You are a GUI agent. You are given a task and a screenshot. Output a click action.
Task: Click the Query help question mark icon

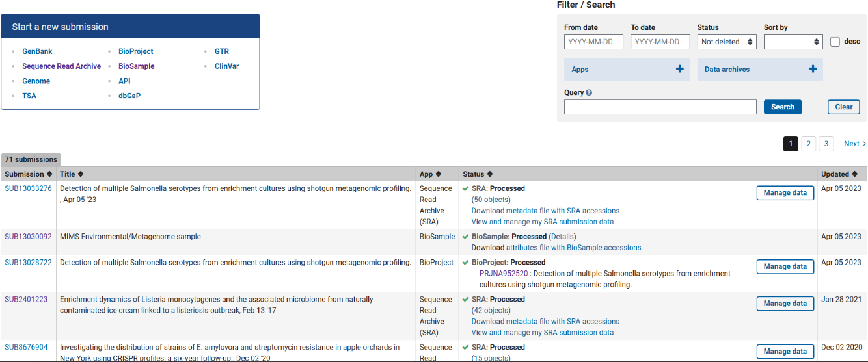[589, 93]
